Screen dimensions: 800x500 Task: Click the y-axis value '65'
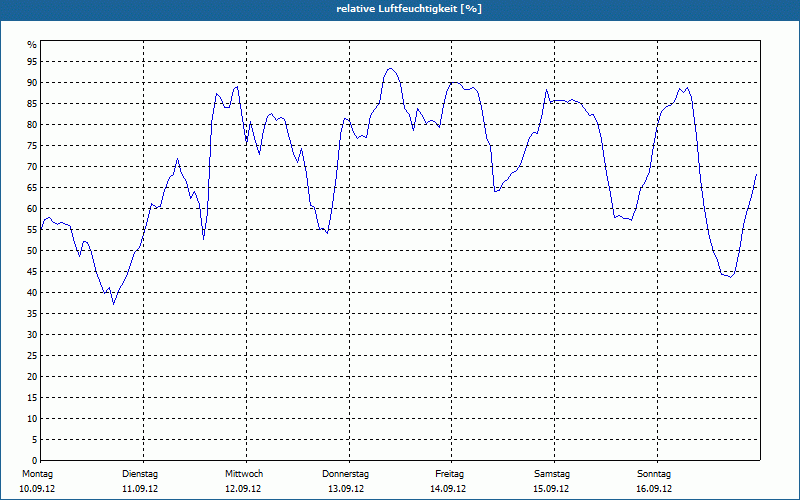pyautogui.click(x=32, y=188)
